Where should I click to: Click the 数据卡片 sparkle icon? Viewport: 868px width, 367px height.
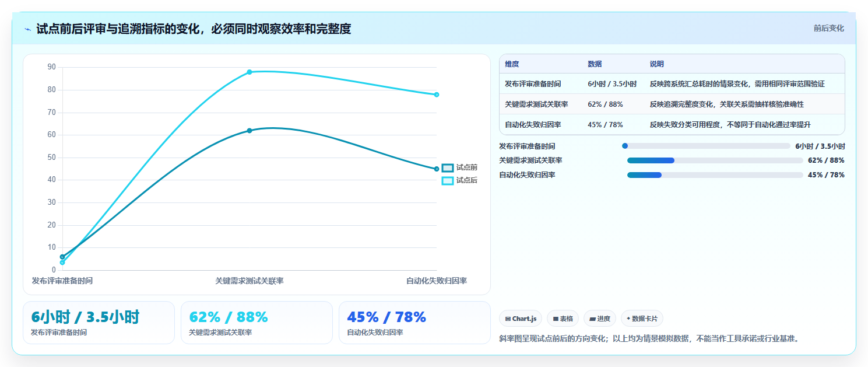[628, 319]
